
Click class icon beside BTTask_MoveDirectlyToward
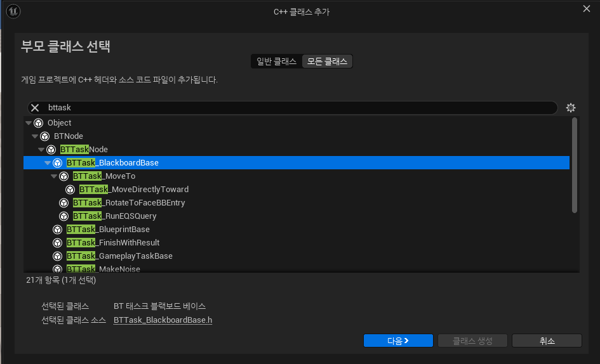click(x=70, y=190)
